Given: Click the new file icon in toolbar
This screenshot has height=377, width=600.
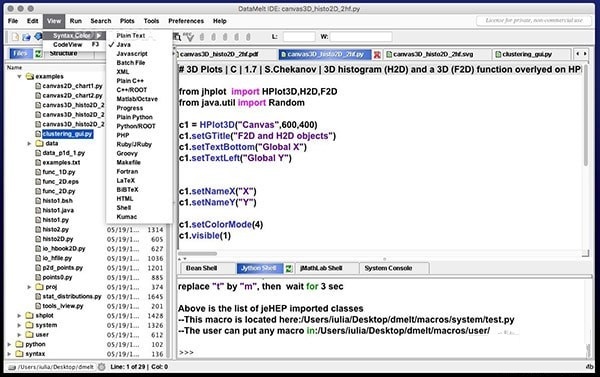Looking at the screenshot, I should click(15, 37).
